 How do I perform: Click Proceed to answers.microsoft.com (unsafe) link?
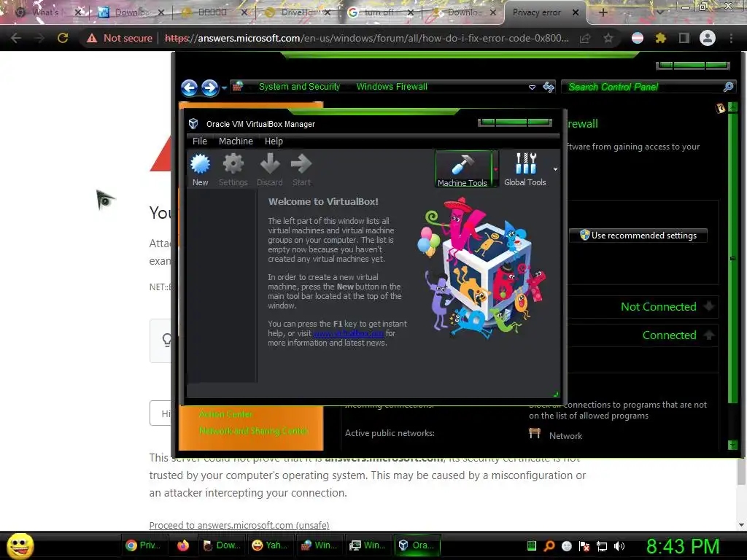point(239,525)
